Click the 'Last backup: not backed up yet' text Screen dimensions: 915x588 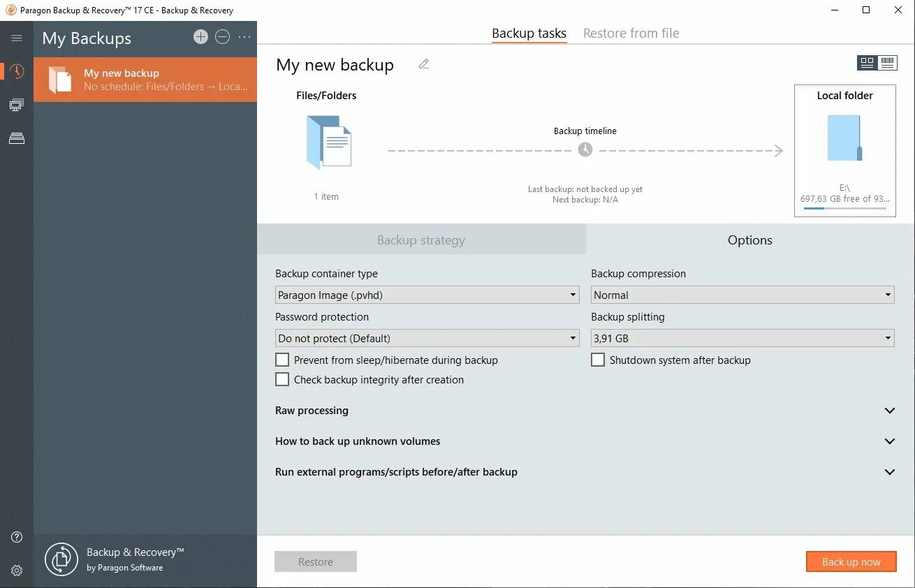click(585, 189)
